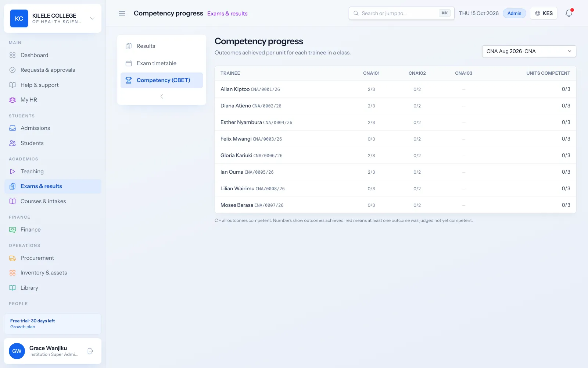This screenshot has width=588, height=368.
Task: Click the logout icon beside Grace Wanjiku
Action: [90, 351]
